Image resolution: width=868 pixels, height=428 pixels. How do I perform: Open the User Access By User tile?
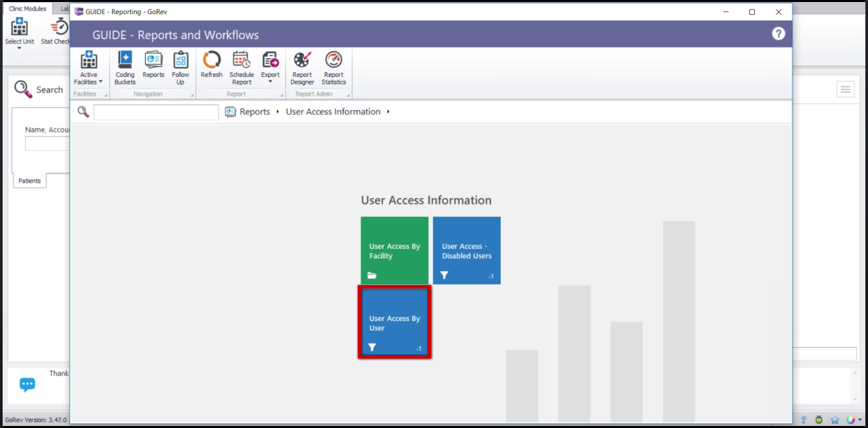[x=394, y=322]
